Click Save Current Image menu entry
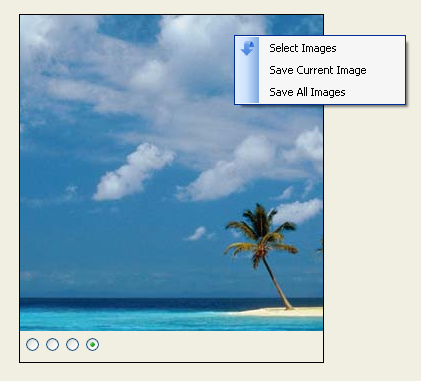Screen dimensions: 421x381 pyautogui.click(x=320, y=70)
